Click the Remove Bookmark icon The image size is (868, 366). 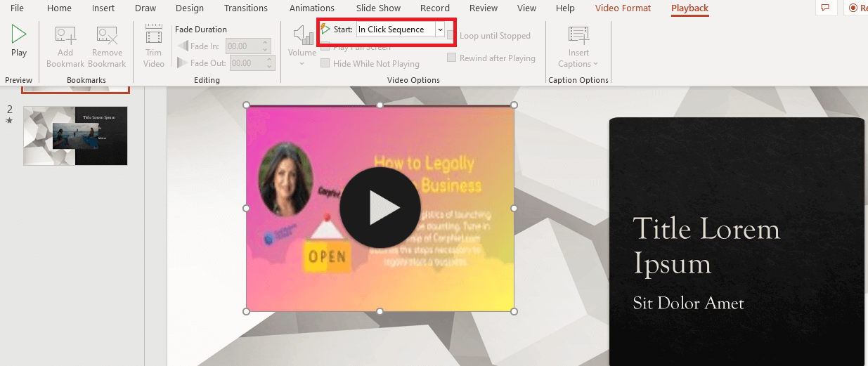(x=107, y=35)
